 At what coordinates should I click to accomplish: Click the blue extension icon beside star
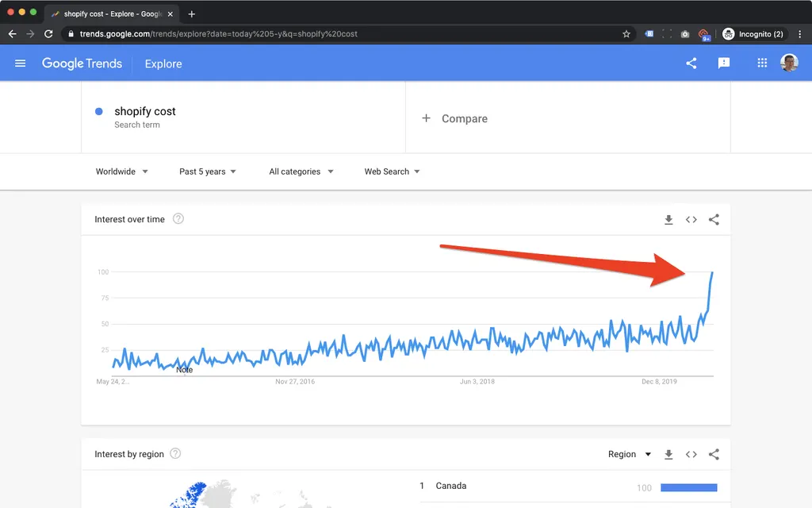click(649, 33)
